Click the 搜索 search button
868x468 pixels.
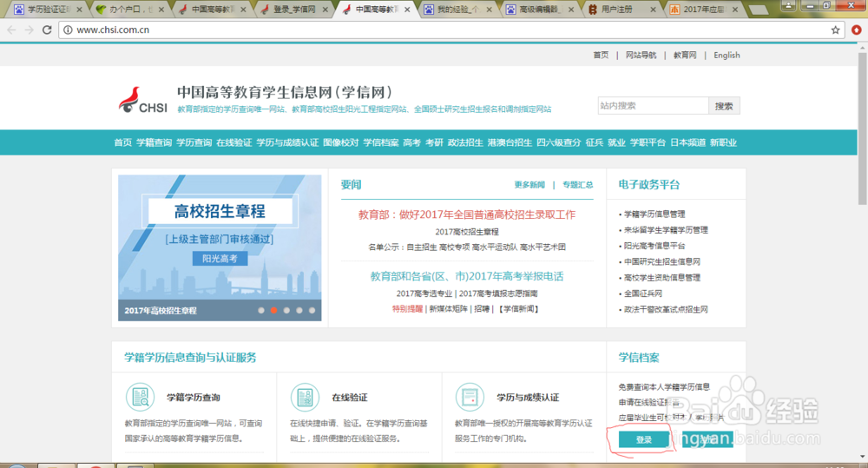724,106
